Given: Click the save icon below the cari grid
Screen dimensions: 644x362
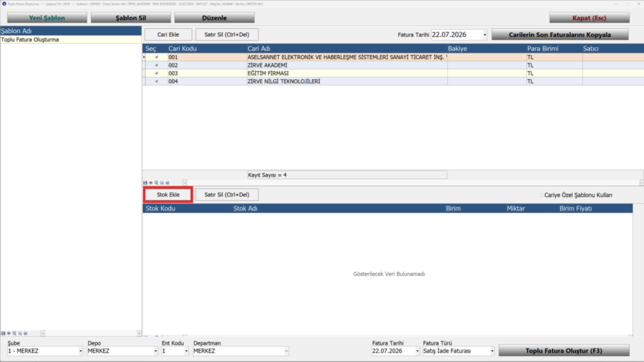Looking at the screenshot, I should (x=145, y=183).
